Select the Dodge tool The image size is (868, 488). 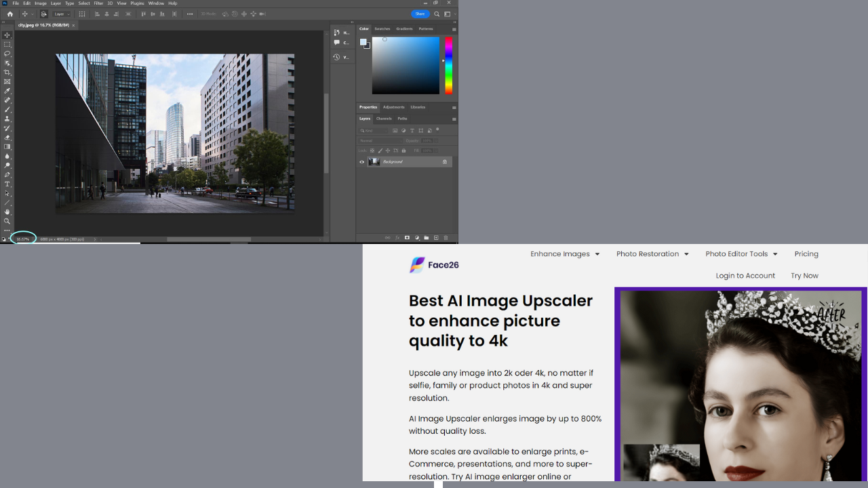pyautogui.click(x=7, y=165)
